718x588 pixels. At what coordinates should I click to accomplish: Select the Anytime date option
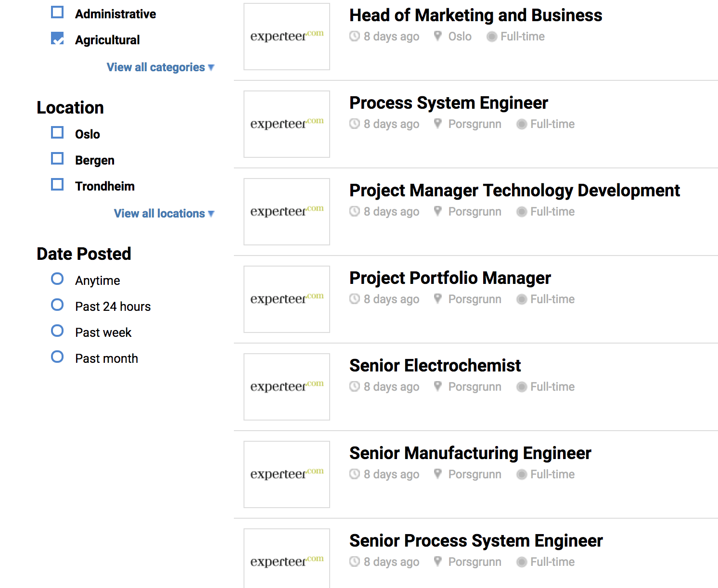click(x=57, y=279)
